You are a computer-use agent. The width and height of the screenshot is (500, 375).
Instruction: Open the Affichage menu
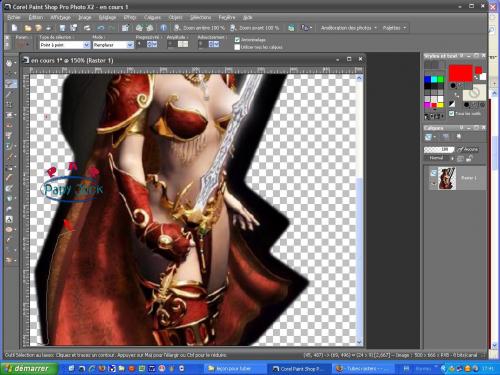point(61,17)
